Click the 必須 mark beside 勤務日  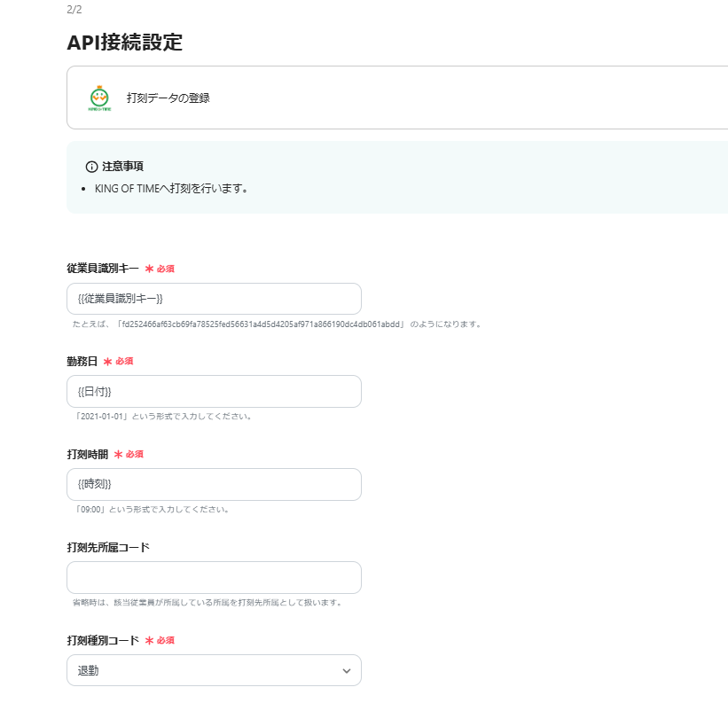point(119,361)
